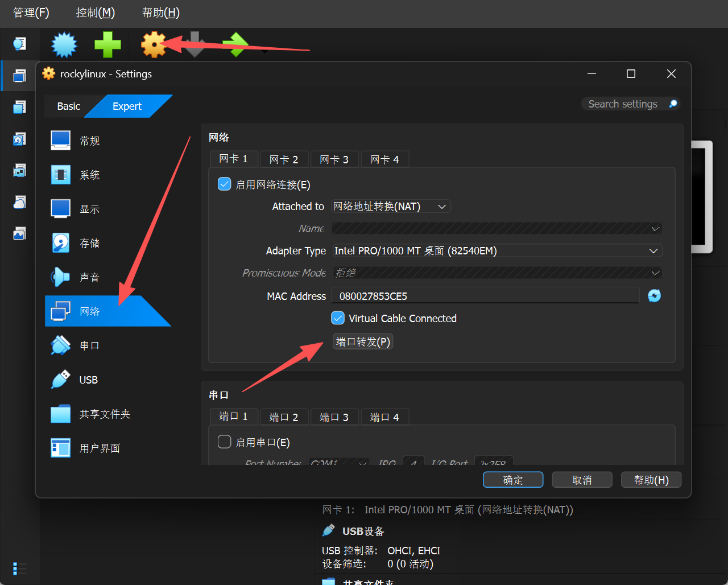Regenerate MAC address with the refresh icon
This screenshot has height=585, width=728.
point(655,296)
